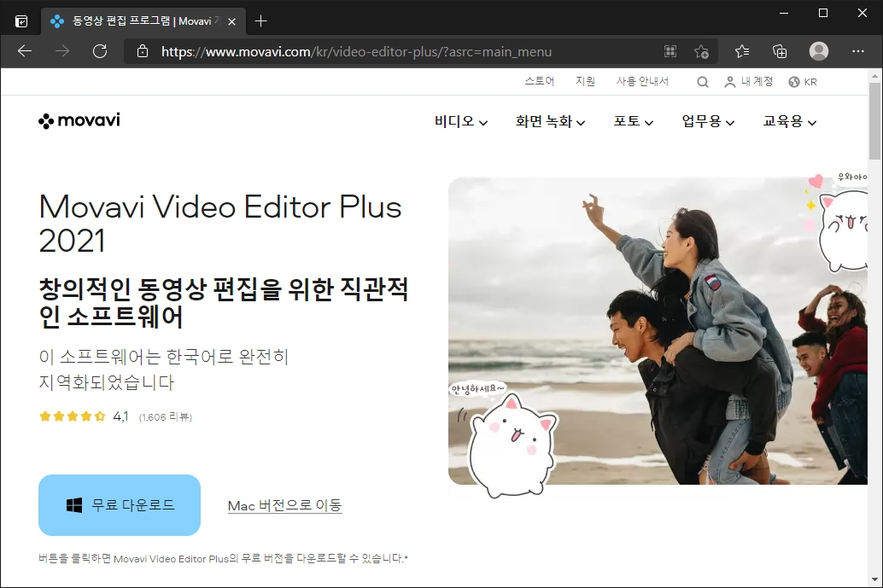The width and height of the screenshot is (883, 588).
Task: Click the vertical scrollbar thumb
Action: tap(874, 121)
